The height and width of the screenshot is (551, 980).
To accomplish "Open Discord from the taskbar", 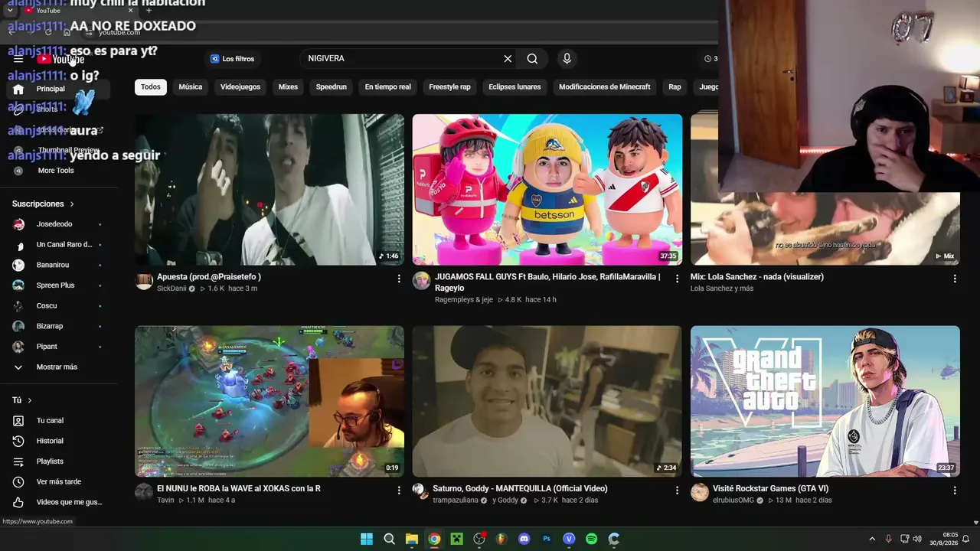I will click(x=524, y=539).
